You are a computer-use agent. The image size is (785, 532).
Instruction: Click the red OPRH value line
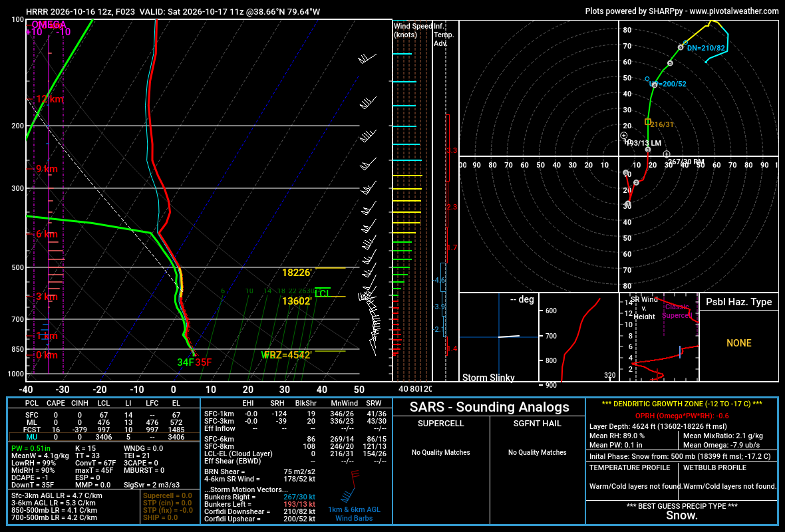click(682, 416)
